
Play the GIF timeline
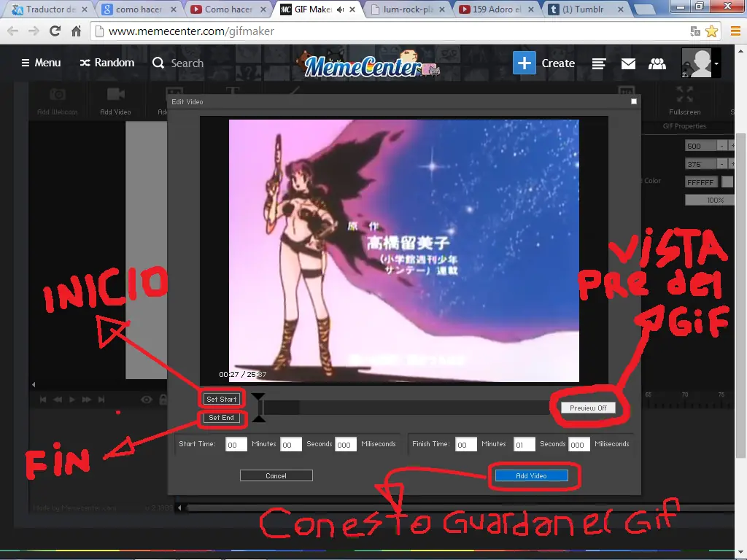[72, 400]
